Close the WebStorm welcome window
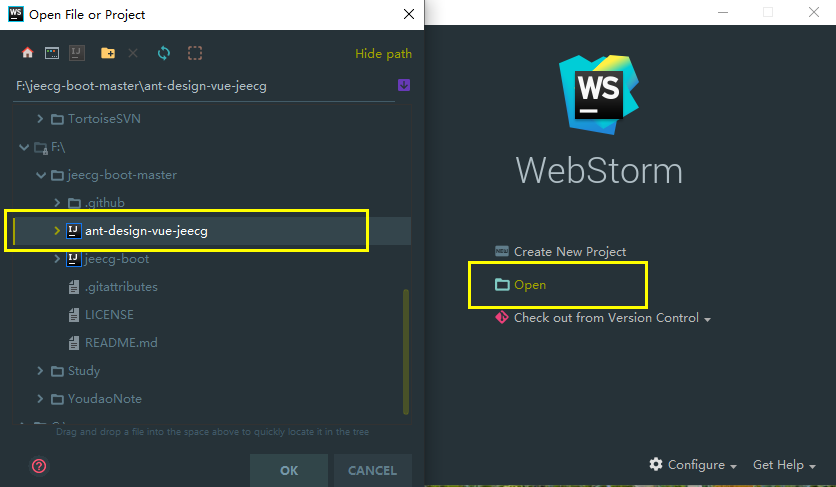836x487 pixels. (814, 12)
